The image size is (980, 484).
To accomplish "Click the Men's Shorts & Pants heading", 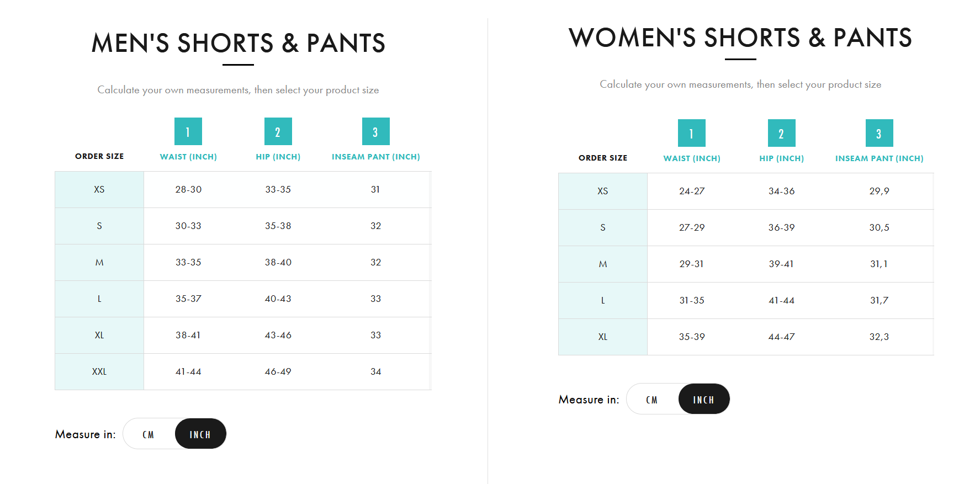I will click(238, 43).
